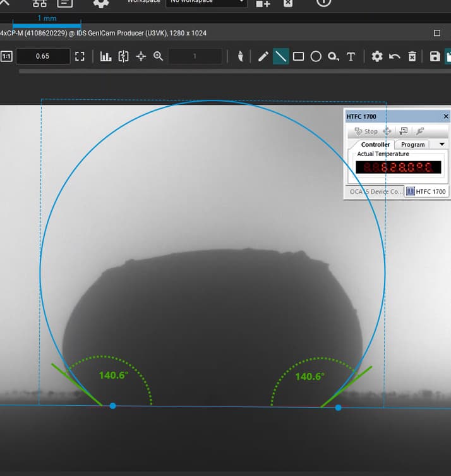Click the list document icon in top bar

point(65,3)
